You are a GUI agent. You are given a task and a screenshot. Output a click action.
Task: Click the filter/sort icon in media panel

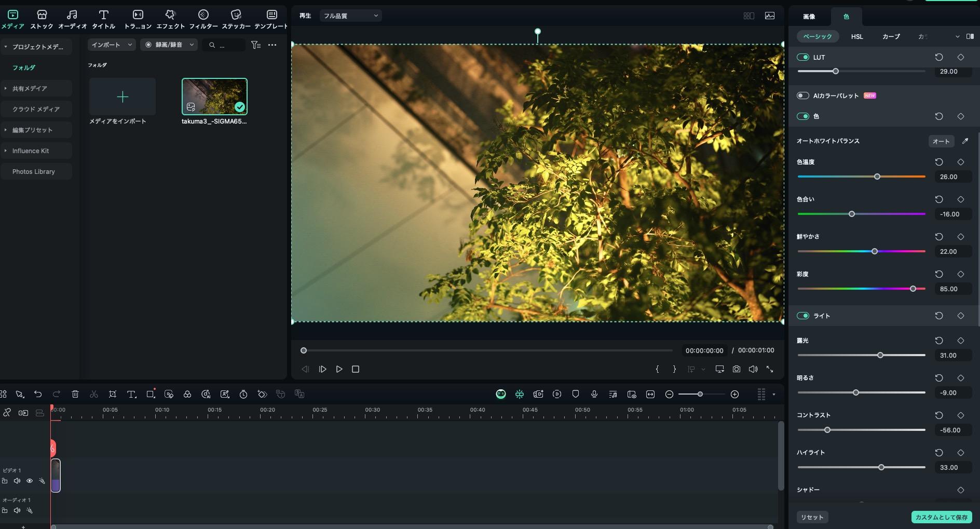click(x=256, y=45)
